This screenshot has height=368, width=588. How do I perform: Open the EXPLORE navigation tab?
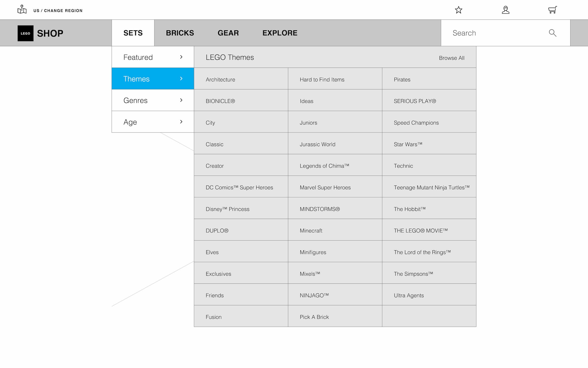point(280,33)
